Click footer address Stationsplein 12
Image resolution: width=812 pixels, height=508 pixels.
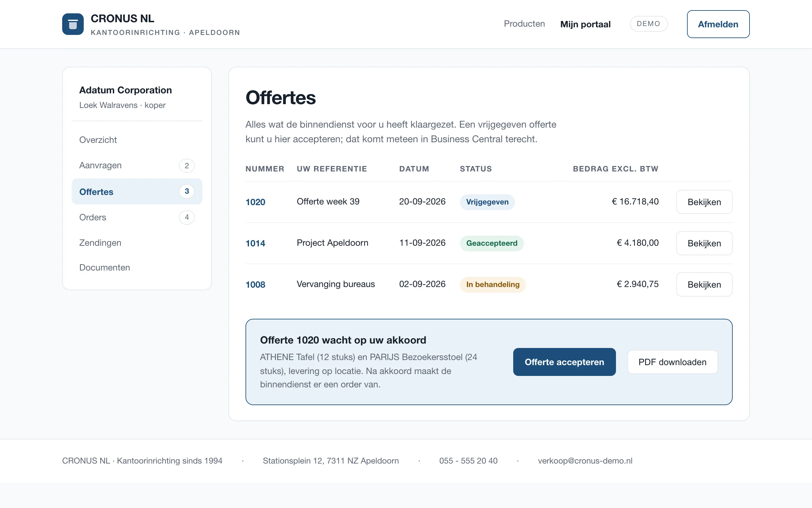point(331,461)
